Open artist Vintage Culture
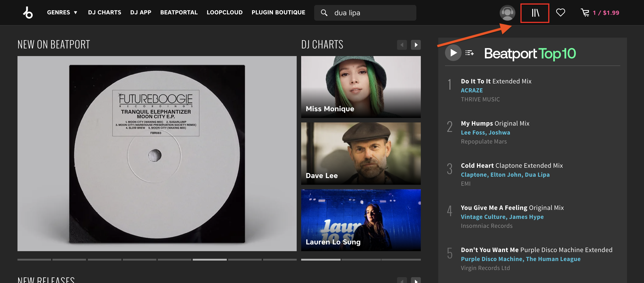 [x=483, y=217]
